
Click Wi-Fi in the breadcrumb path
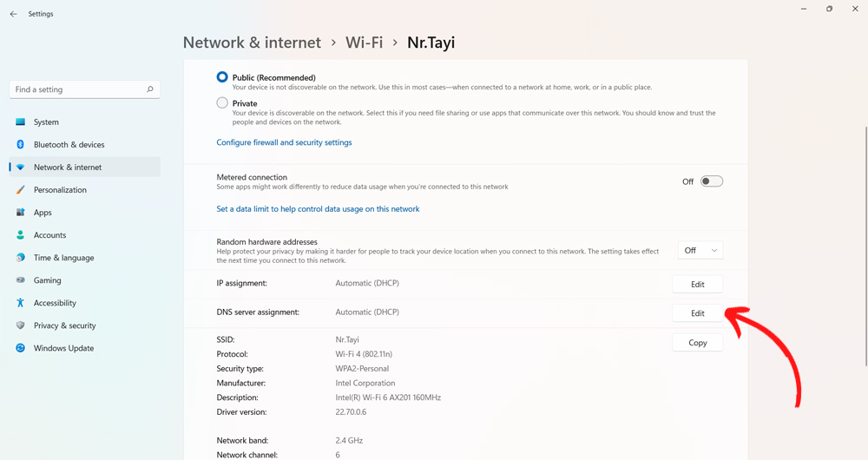(364, 43)
